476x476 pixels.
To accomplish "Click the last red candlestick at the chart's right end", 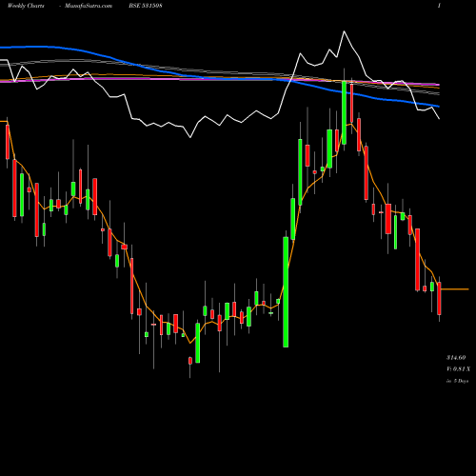I will pyautogui.click(x=439, y=298).
